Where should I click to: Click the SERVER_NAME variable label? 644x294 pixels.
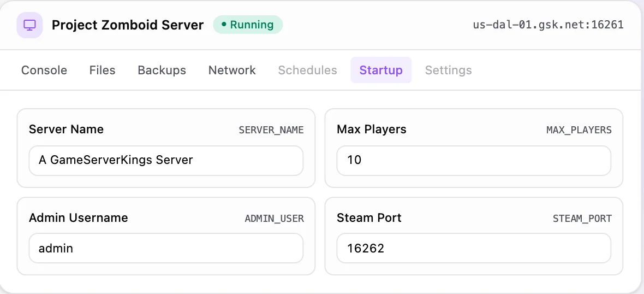point(271,131)
